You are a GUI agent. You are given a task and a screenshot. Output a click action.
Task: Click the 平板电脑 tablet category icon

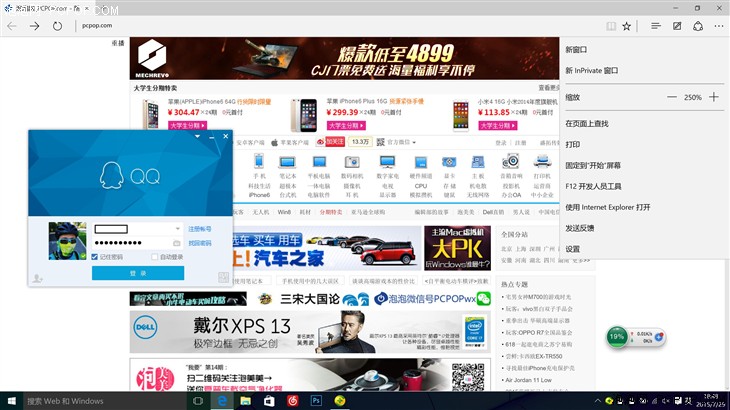coord(319,162)
